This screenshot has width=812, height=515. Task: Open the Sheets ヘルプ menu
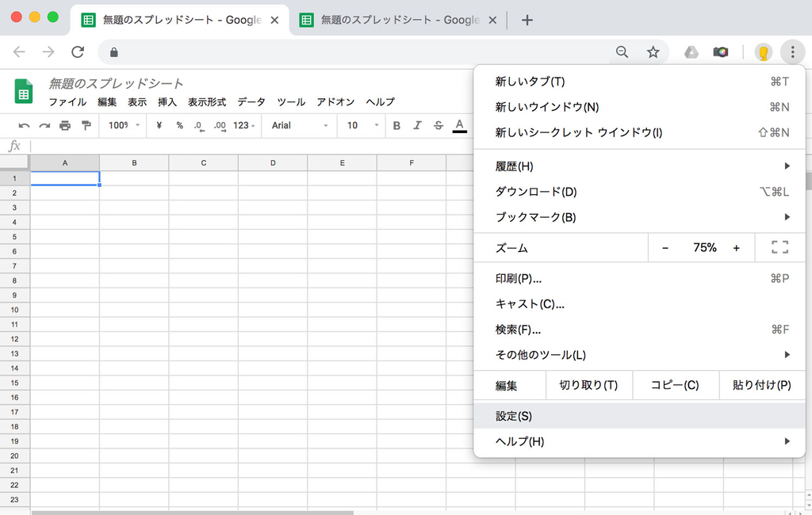pyautogui.click(x=380, y=102)
